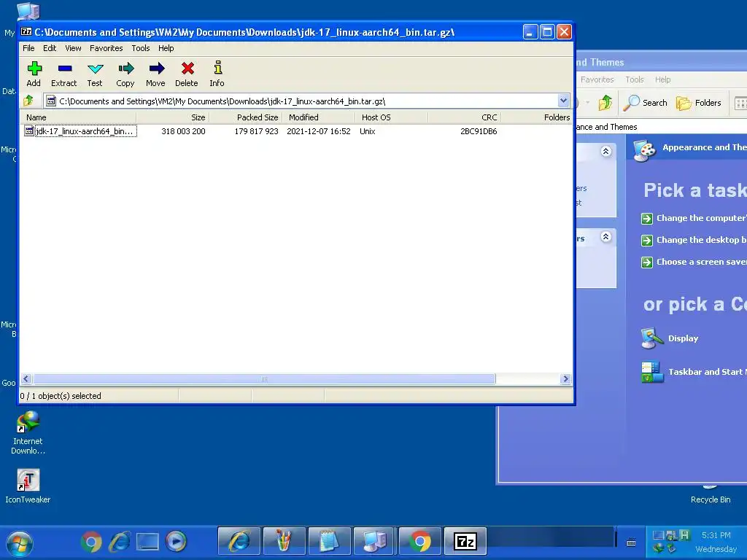Image resolution: width=747 pixels, height=560 pixels.
Task: Open the Change the computer's theme task
Action: pos(694,218)
